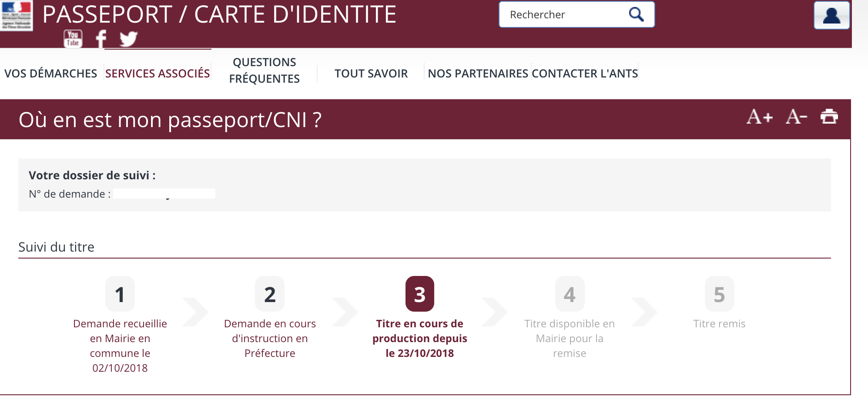This screenshot has height=400, width=868.
Task: Go to the Tout Savoir menu
Action: pos(371,73)
